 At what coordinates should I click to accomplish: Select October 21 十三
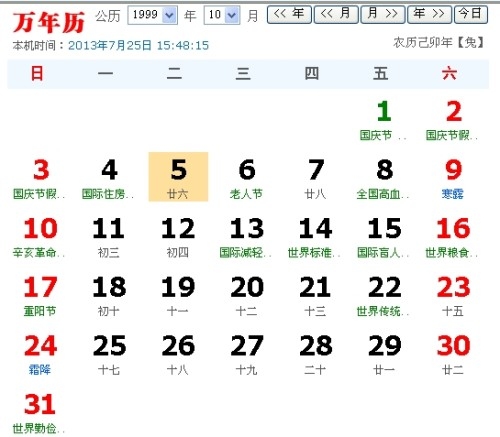[x=316, y=296]
